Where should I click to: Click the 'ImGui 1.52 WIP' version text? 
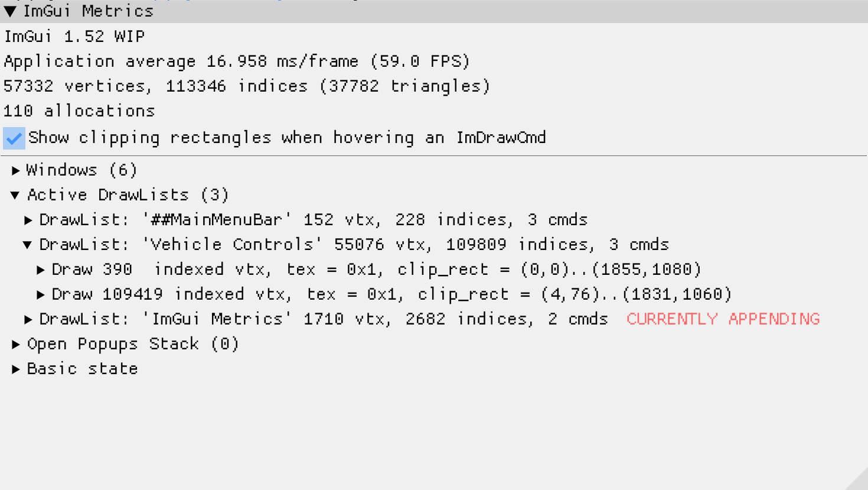[73, 36]
